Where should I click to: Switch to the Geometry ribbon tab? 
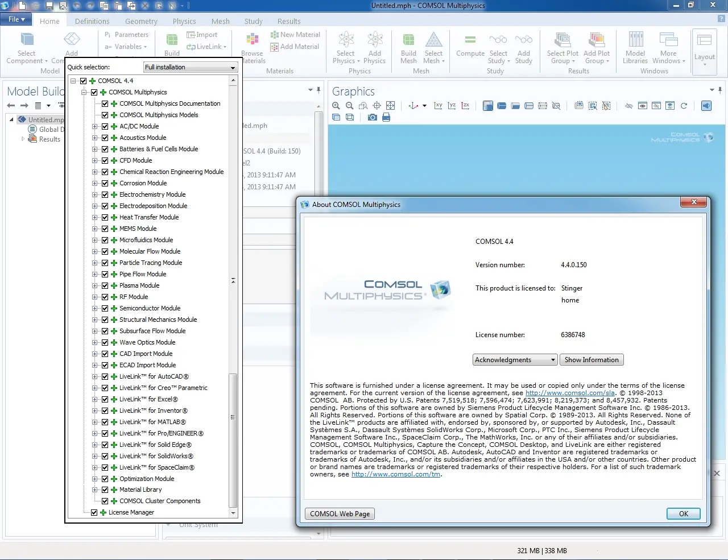(141, 21)
